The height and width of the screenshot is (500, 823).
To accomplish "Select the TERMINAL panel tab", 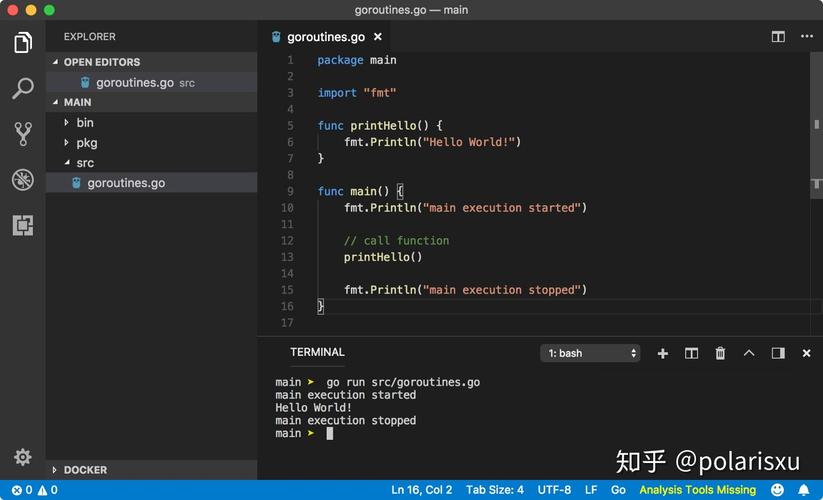I will pyautogui.click(x=317, y=352).
